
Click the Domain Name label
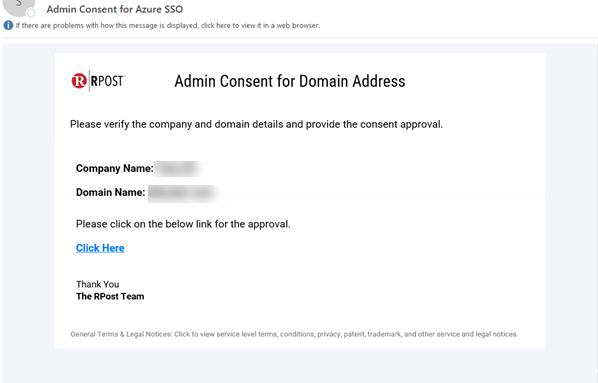(110, 192)
